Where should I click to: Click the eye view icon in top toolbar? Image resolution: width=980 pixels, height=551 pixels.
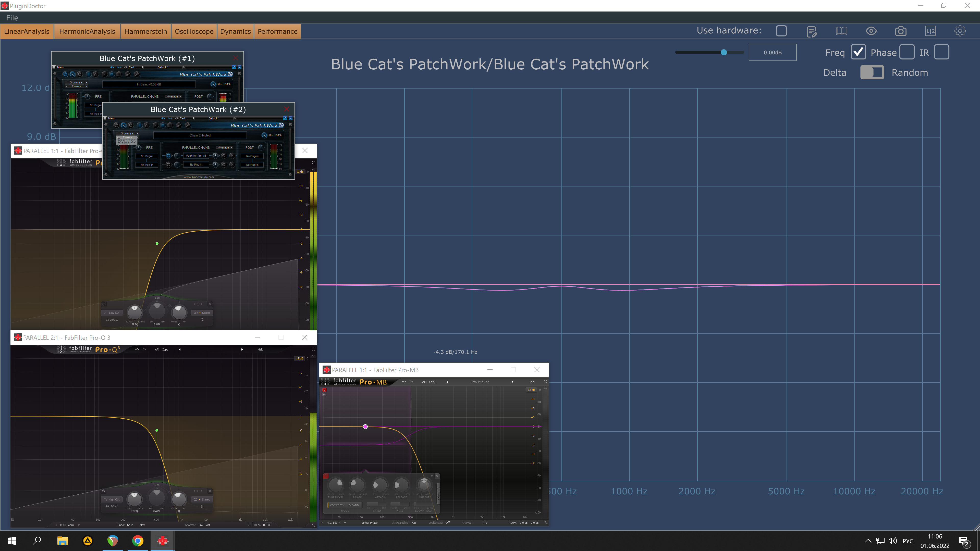(x=871, y=31)
